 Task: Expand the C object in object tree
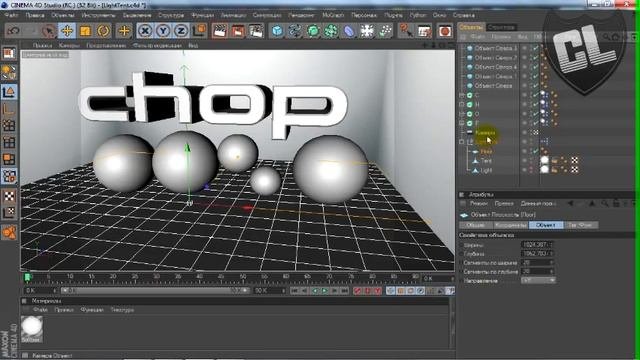(462, 95)
